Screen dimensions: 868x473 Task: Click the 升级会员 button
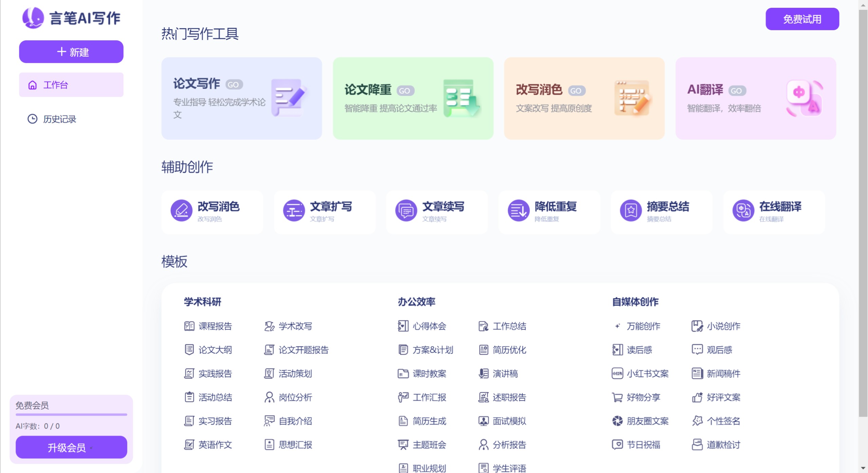point(71,447)
